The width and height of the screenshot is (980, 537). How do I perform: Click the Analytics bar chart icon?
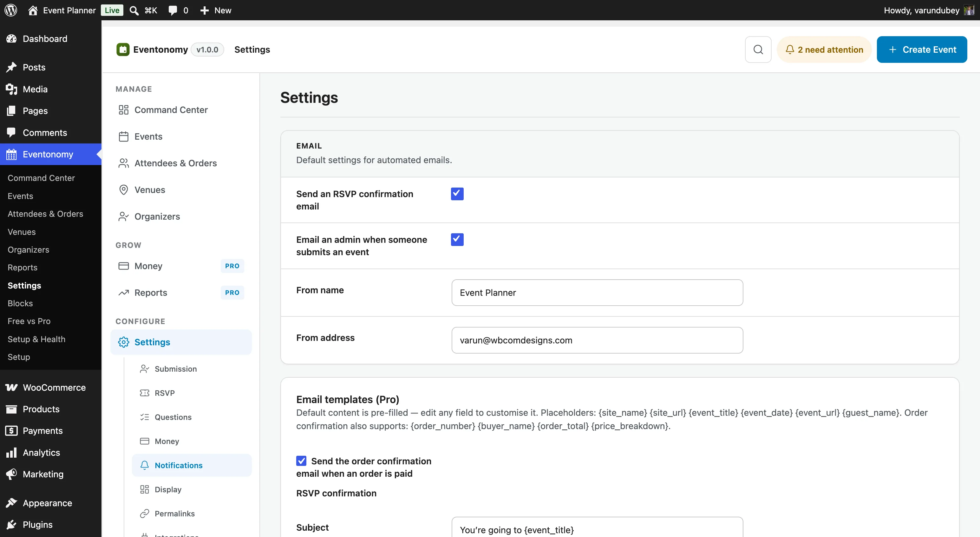point(11,453)
